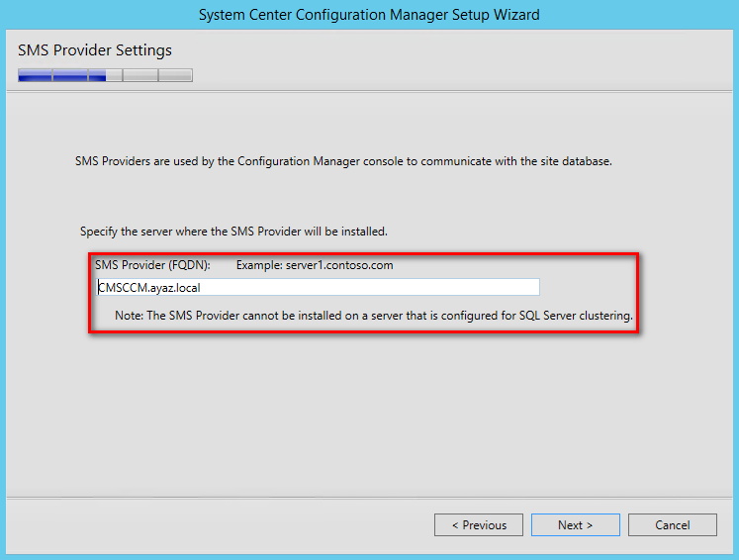739x560 pixels.
Task: Click the word Example above the field
Action: coord(259,265)
